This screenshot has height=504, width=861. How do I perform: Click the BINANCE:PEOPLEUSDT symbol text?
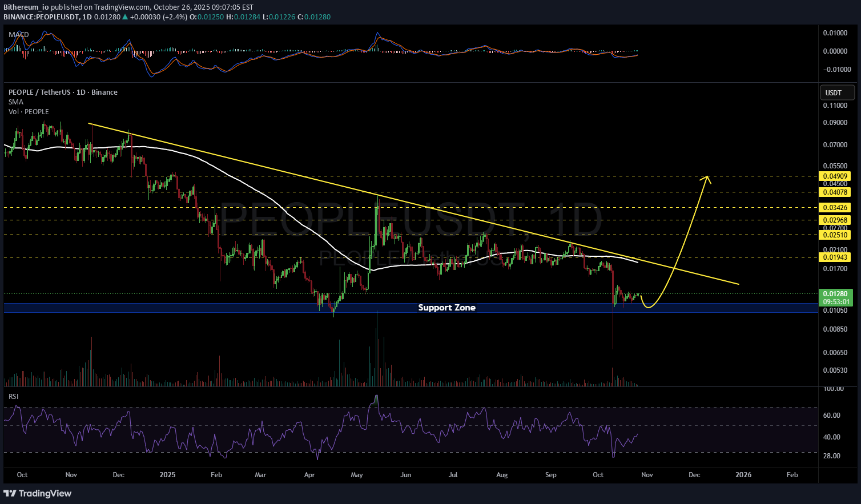(x=41, y=17)
